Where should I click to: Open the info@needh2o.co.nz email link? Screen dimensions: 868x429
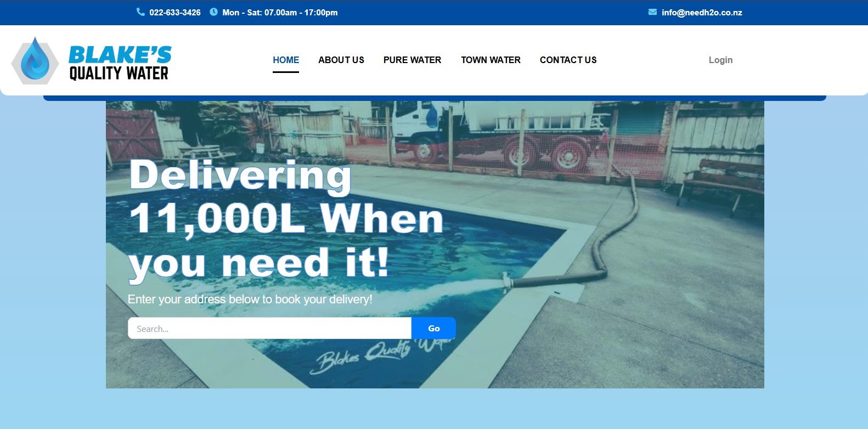(x=702, y=12)
